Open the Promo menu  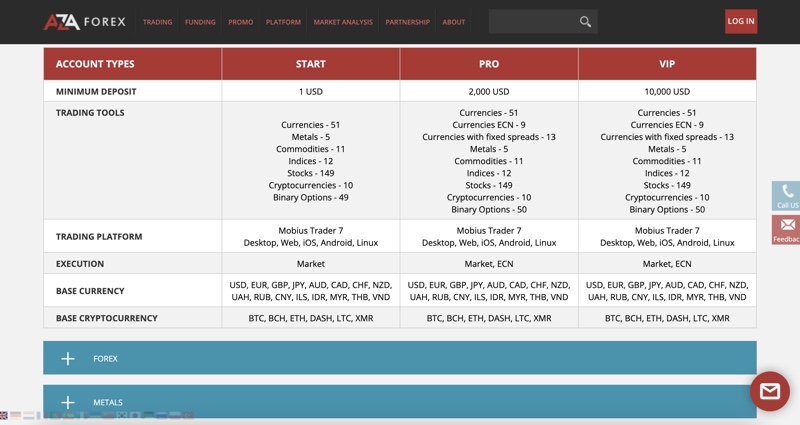240,22
